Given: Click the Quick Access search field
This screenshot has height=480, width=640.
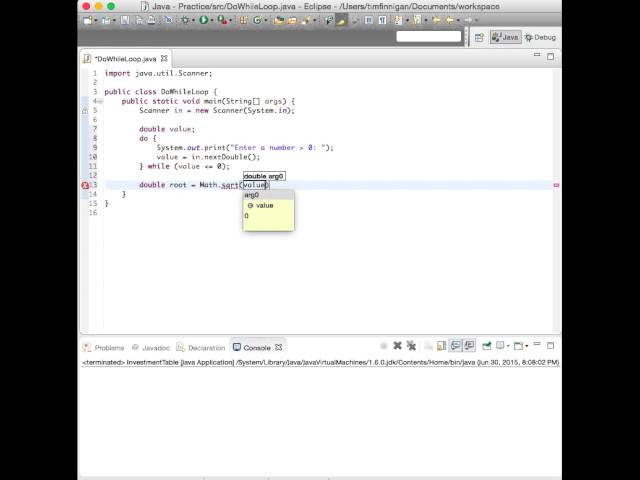Looking at the screenshot, I should coord(429,36).
